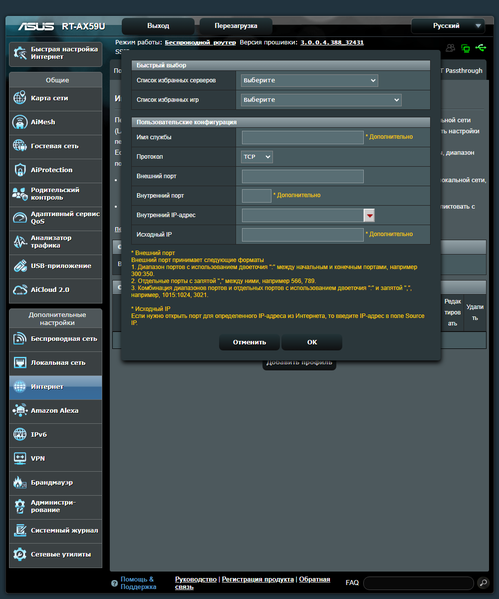Click the Внешний порт input field

(x=303, y=176)
